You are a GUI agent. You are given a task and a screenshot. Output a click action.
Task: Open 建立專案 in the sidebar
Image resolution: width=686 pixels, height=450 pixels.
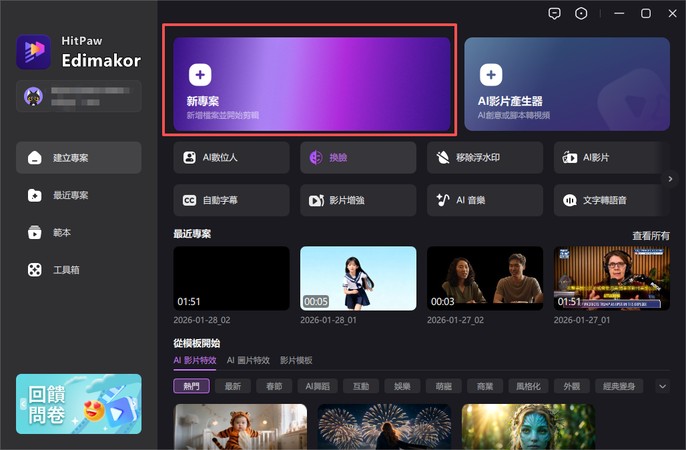79,157
